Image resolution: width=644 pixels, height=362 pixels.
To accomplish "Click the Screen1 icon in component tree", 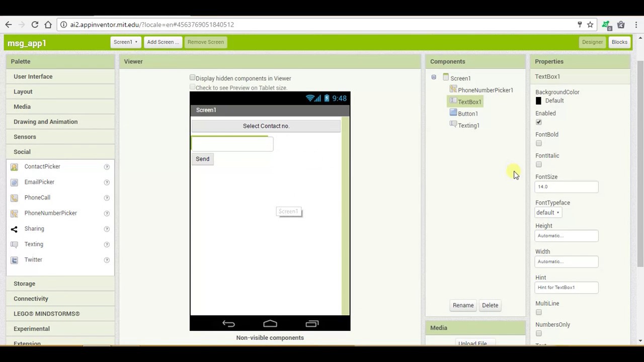I will point(446,77).
